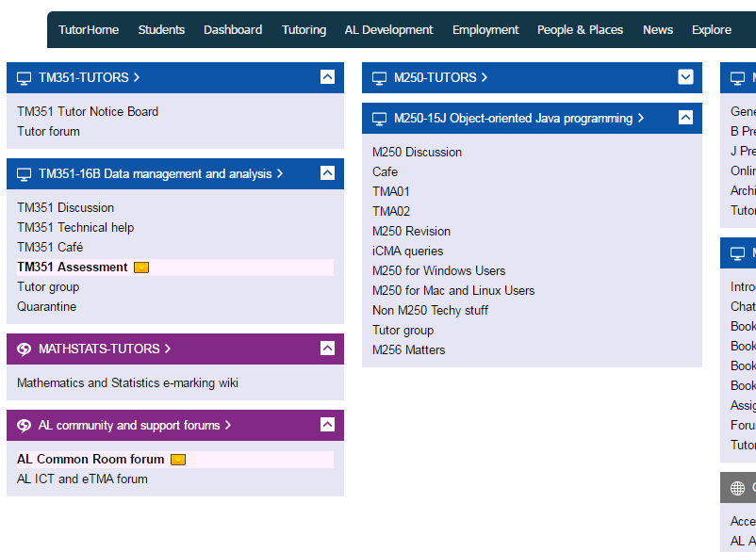Expand the M250-TUTORS panel using its chevron
This screenshot has height=552, width=756.
pyautogui.click(x=685, y=77)
